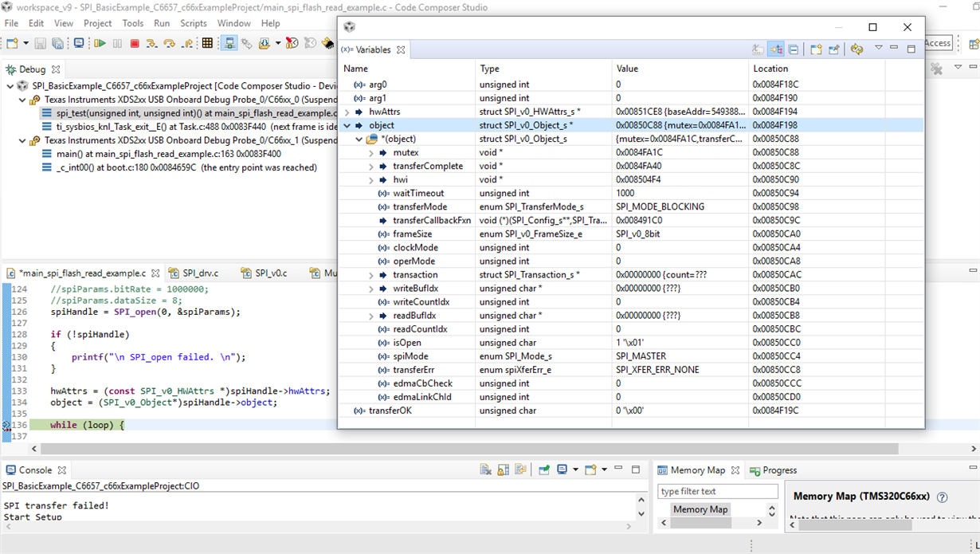980x554 pixels.
Task: Click the Step Over icon
Action: coord(170,44)
